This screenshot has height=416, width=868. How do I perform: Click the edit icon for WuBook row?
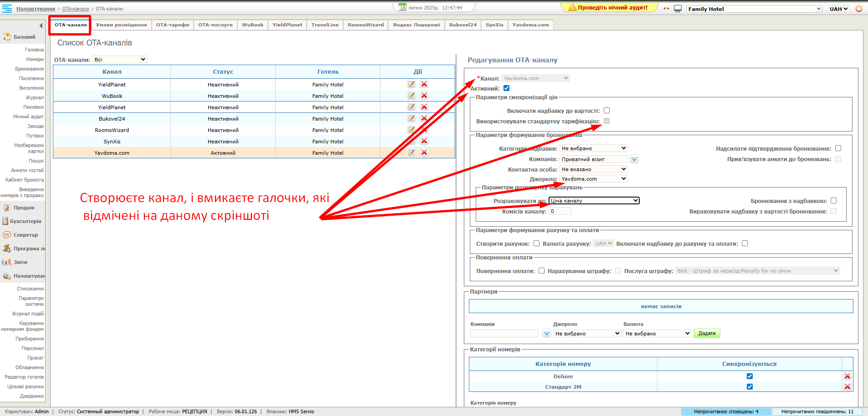pyautogui.click(x=411, y=96)
